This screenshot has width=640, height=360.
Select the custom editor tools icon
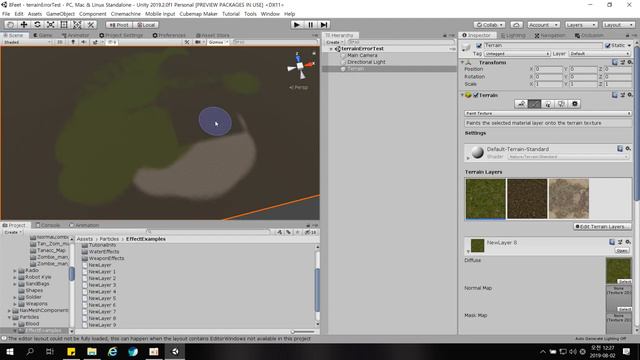click(91, 25)
